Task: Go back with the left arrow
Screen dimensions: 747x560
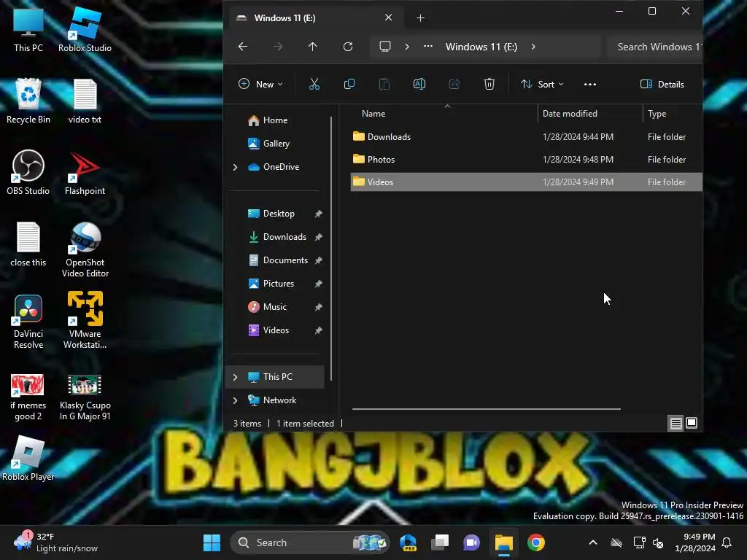Action: [242, 46]
